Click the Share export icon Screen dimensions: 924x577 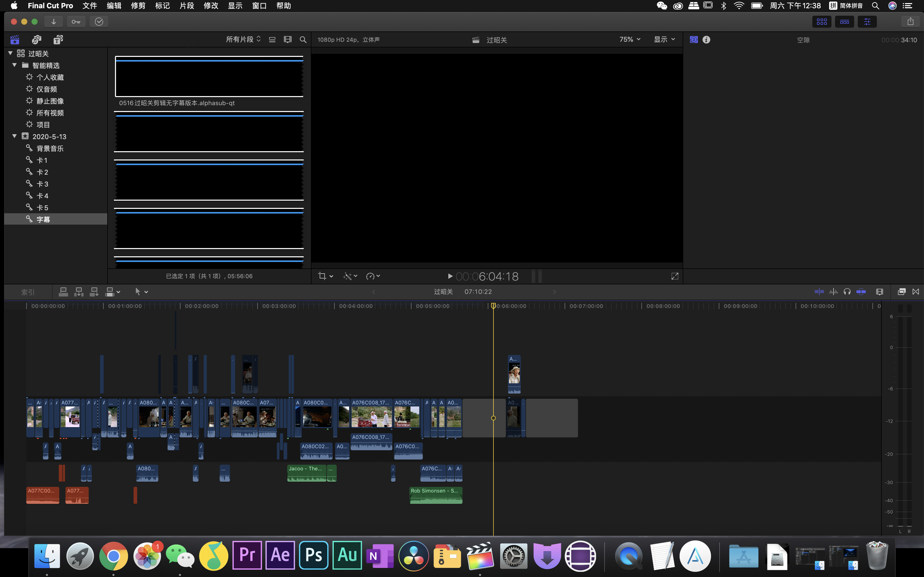tap(910, 22)
